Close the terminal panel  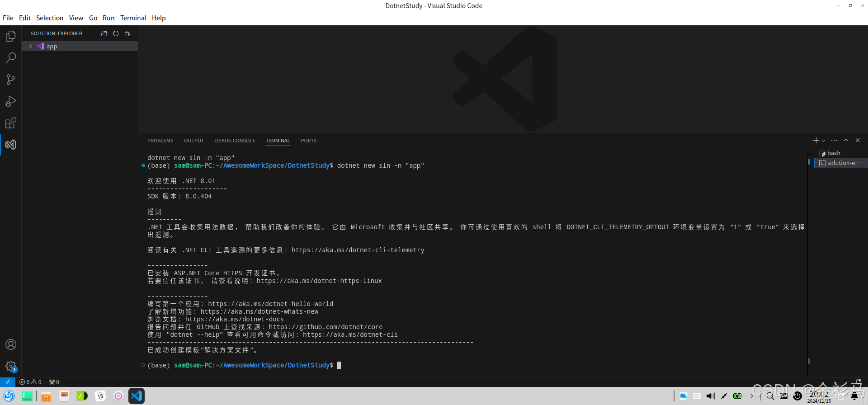coord(858,141)
